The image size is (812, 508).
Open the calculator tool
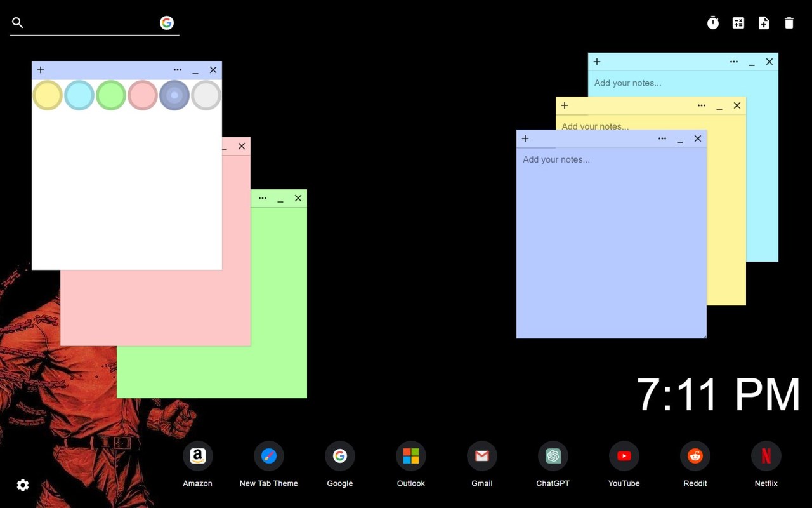[738, 23]
